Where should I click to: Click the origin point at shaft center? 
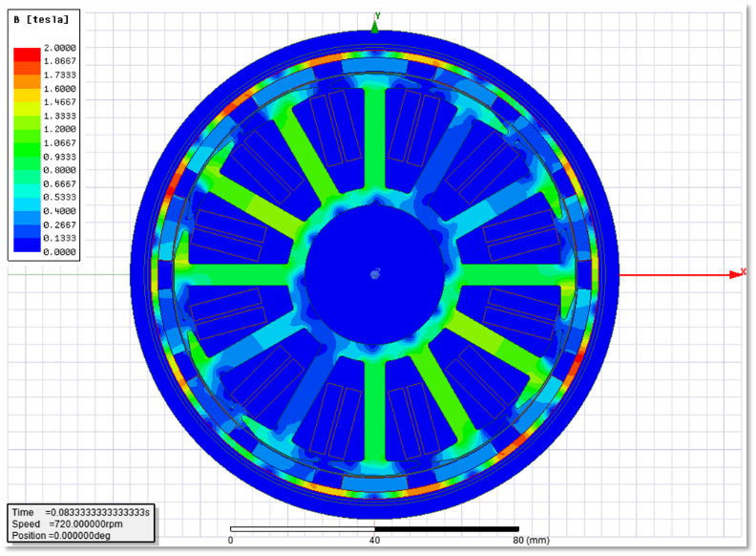point(374,274)
